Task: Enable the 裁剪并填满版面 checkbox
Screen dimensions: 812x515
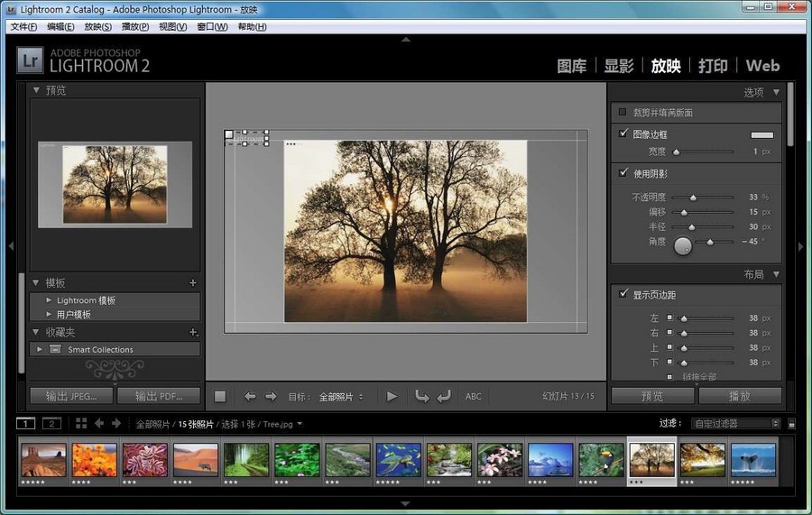Action: 623,113
